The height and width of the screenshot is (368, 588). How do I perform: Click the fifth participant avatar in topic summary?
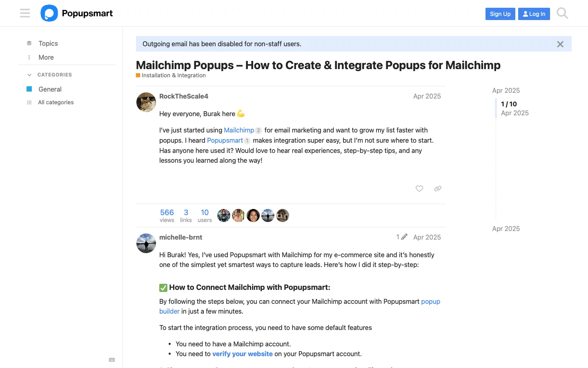coord(283,215)
